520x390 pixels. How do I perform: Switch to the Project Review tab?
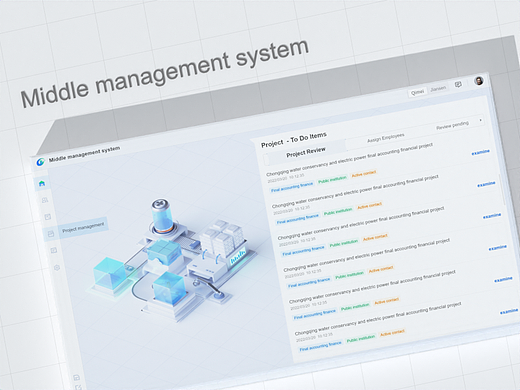(306, 152)
